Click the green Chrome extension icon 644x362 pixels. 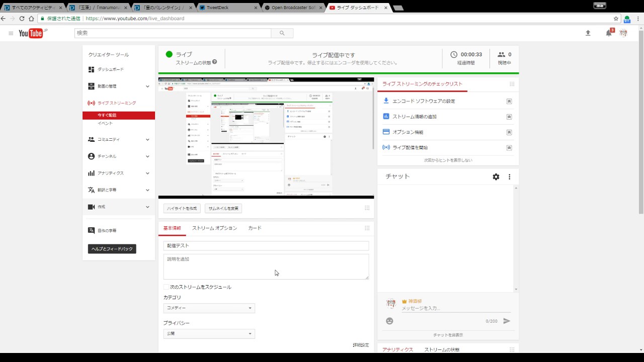[x=627, y=19]
